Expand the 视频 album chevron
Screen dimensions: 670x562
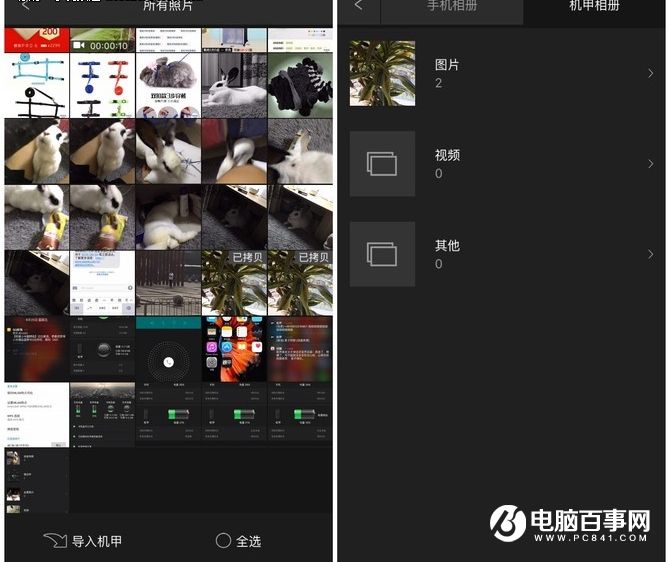(x=650, y=164)
